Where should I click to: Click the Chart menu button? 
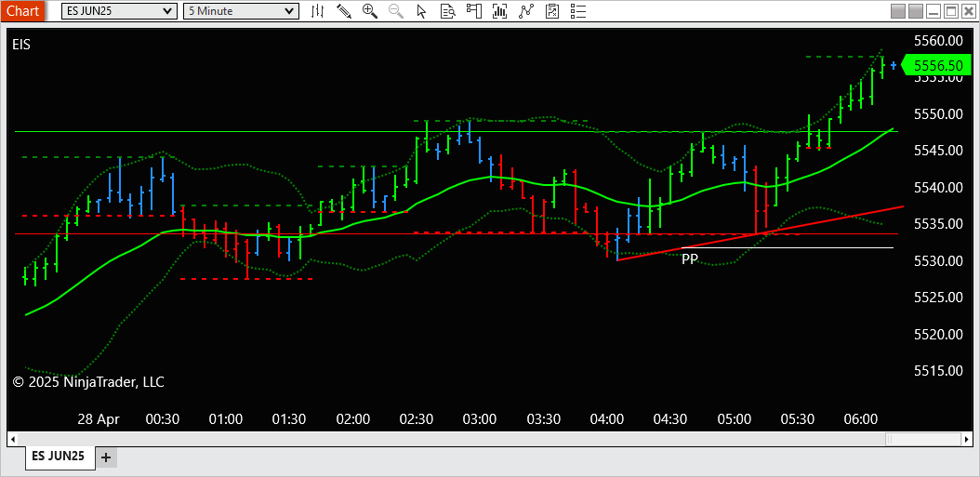tap(22, 10)
